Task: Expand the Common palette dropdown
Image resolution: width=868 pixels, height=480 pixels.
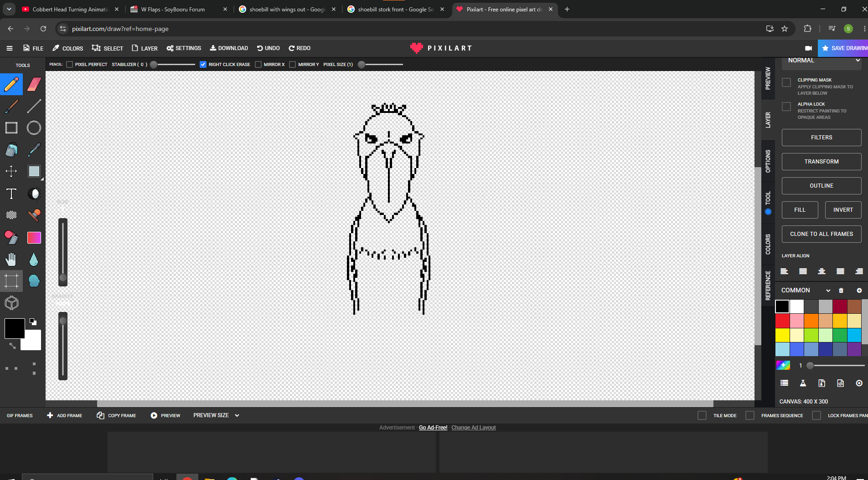Action: coord(806,291)
